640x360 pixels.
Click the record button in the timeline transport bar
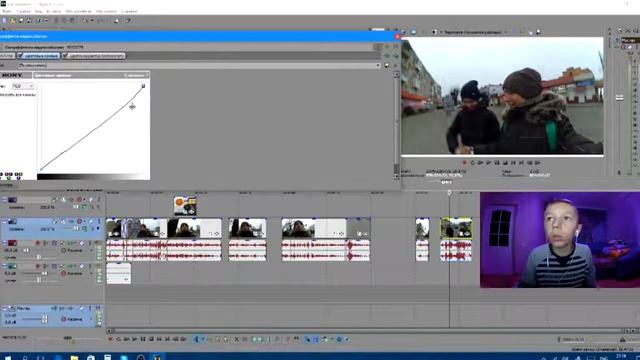point(110,339)
